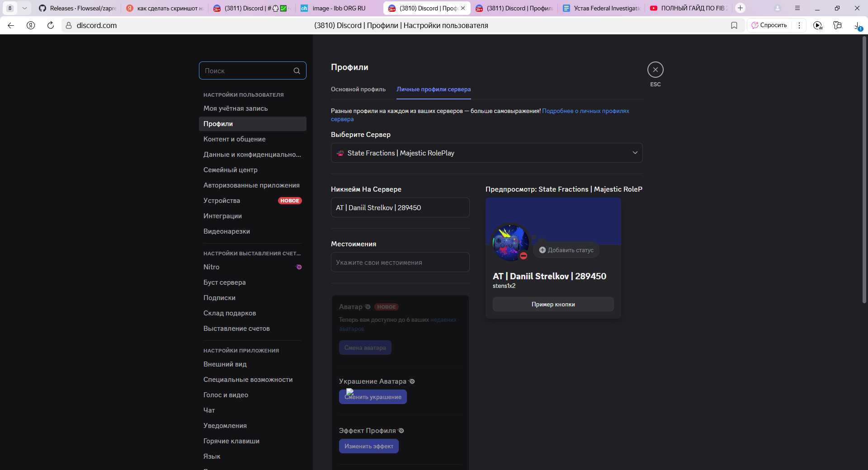Viewport: 868px width, 470px height.
Task: Click the Изменить эффект button
Action: (x=368, y=446)
